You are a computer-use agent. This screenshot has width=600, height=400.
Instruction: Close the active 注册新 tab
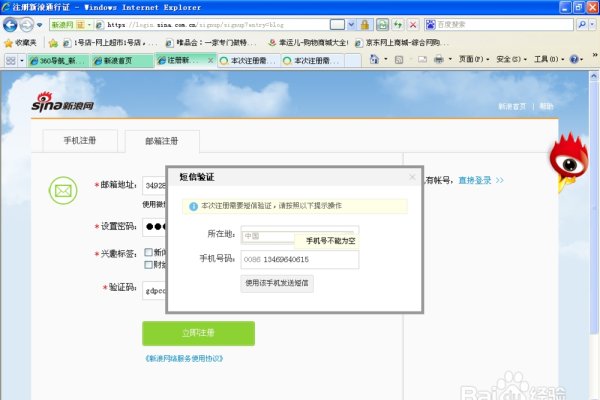click(210, 60)
